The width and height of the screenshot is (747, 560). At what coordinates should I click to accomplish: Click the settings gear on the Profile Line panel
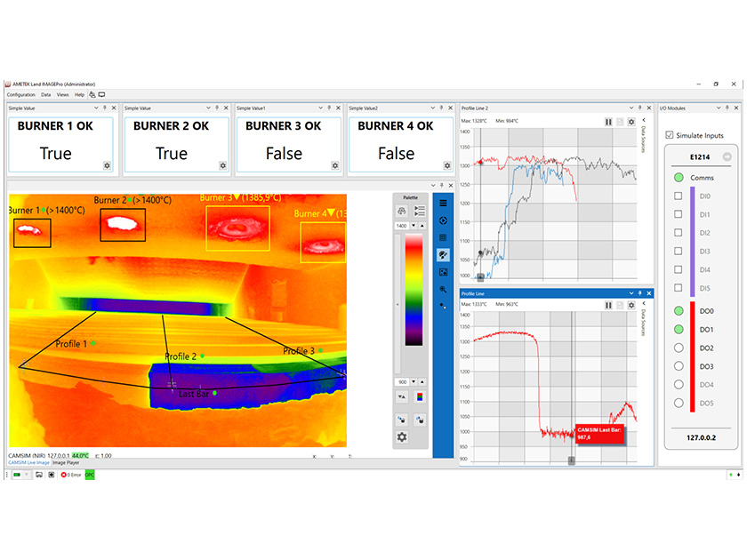[x=631, y=305]
